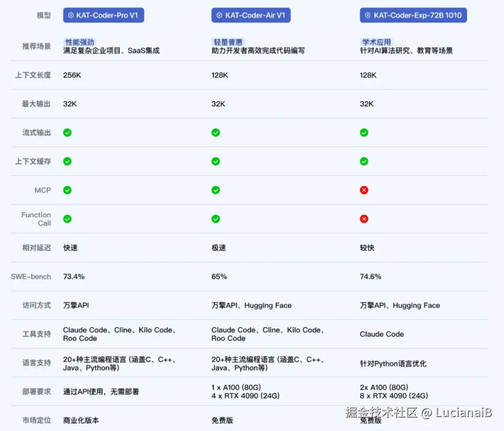Click 针对Python语言优化 language cell

(x=393, y=363)
